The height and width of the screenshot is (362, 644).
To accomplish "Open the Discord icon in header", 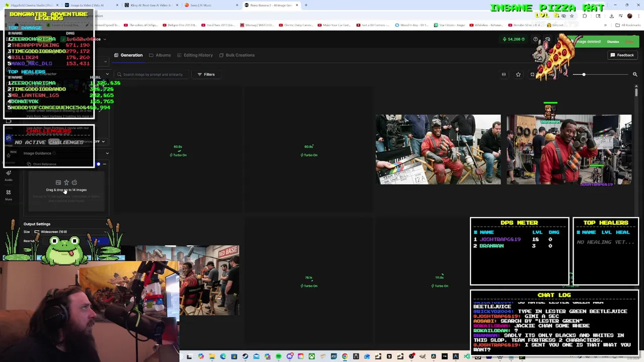I will [x=547, y=39].
